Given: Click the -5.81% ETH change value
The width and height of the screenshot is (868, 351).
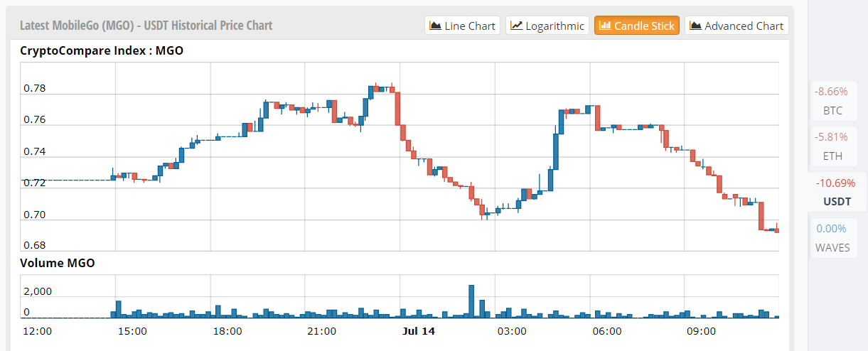Looking at the screenshot, I should (832, 137).
